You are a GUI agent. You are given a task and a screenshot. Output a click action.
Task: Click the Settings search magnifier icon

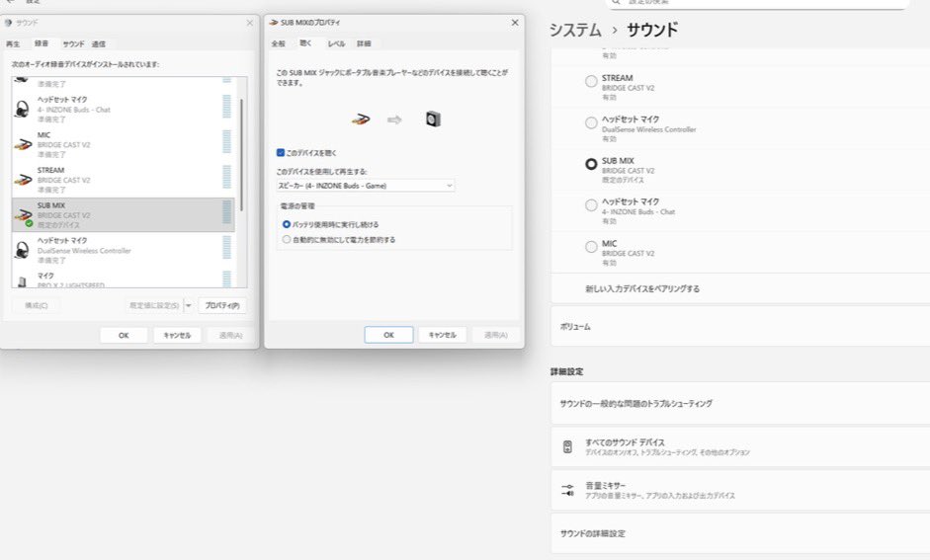coord(617,2)
